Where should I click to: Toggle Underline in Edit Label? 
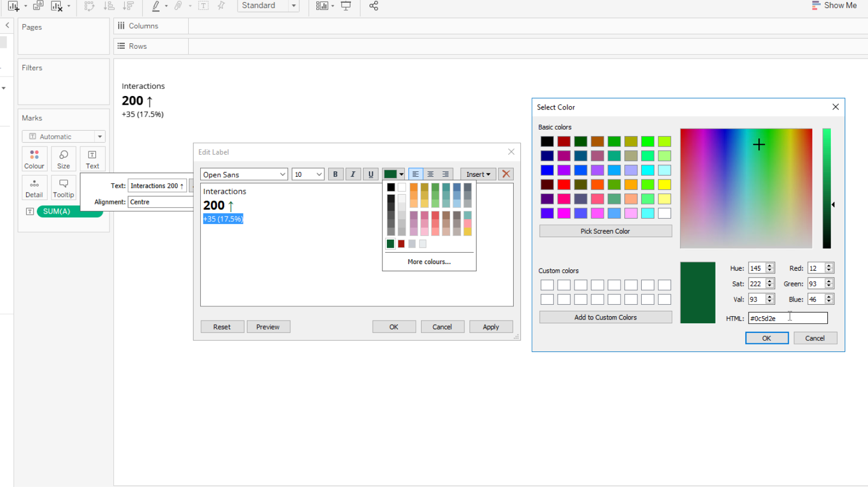coord(371,175)
